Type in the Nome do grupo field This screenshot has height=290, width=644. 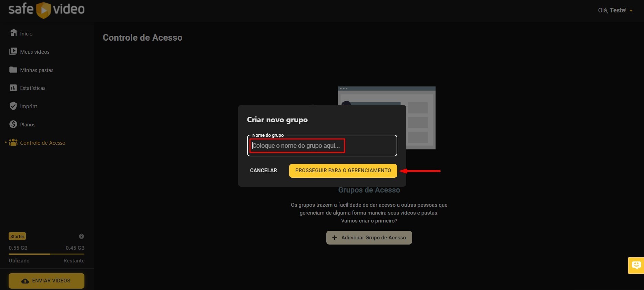pos(322,146)
